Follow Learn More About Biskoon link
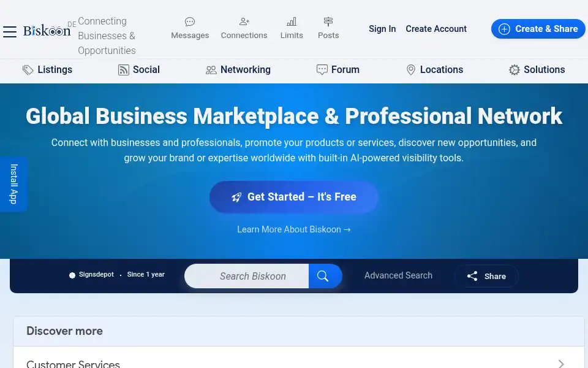The image size is (588, 368). click(293, 229)
